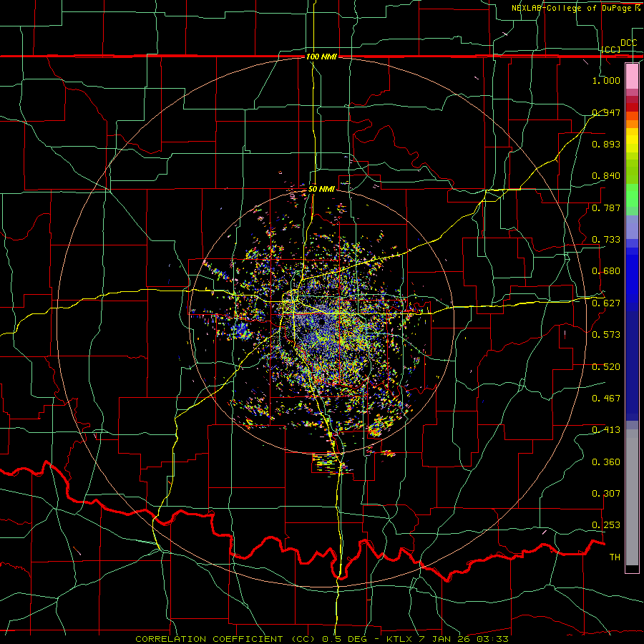Select the 0.787 scale value
The height and width of the screenshot is (644, 644).
[x=606, y=208]
